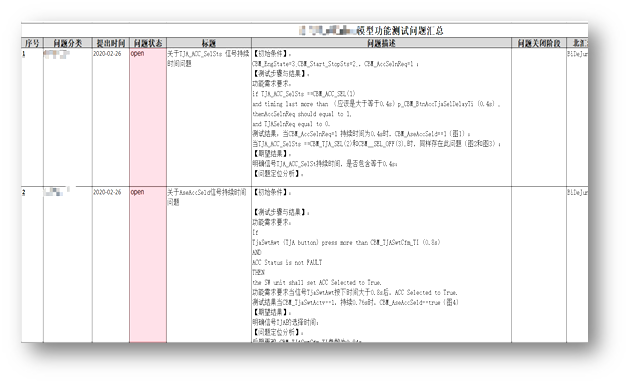The image size is (630, 385).
Task: Click the first row's 2020-02-26 date cell
Action: pos(107,53)
